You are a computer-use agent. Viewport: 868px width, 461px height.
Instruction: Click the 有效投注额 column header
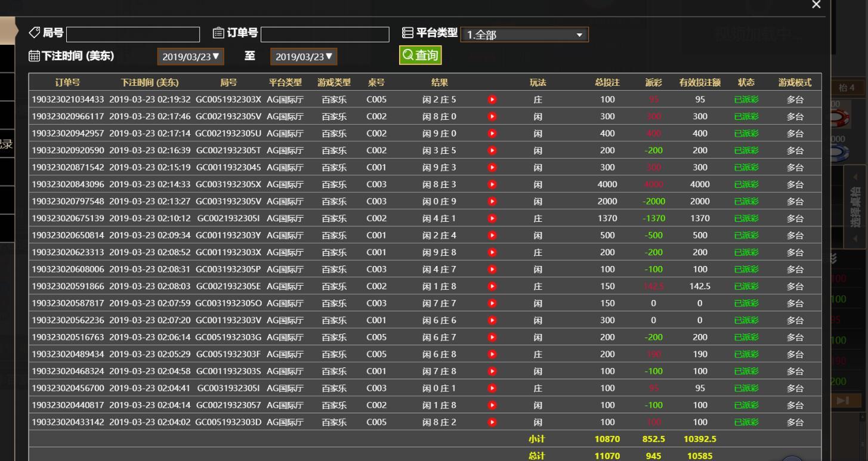coord(700,83)
